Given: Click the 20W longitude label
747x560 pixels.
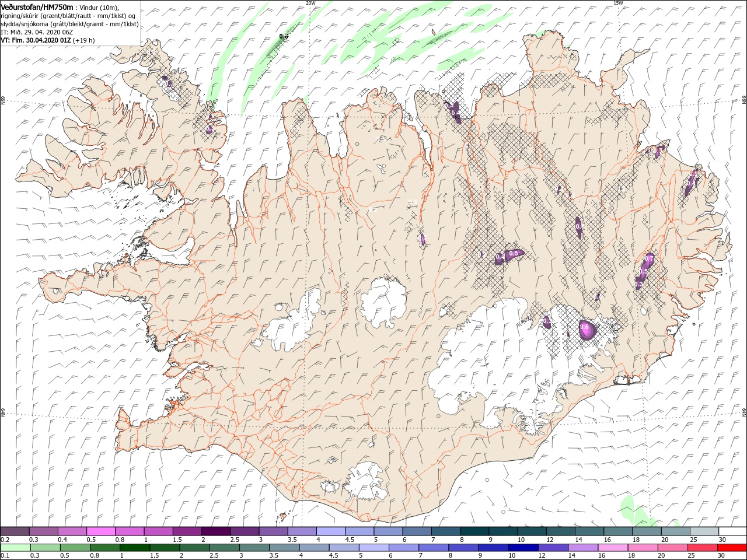Looking at the screenshot, I should click(x=310, y=3).
